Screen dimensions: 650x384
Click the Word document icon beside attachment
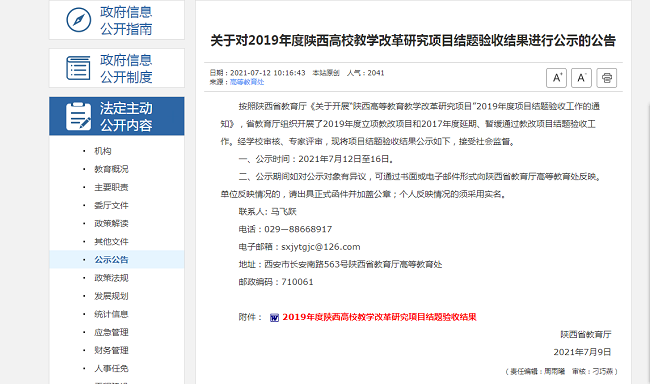click(274, 317)
